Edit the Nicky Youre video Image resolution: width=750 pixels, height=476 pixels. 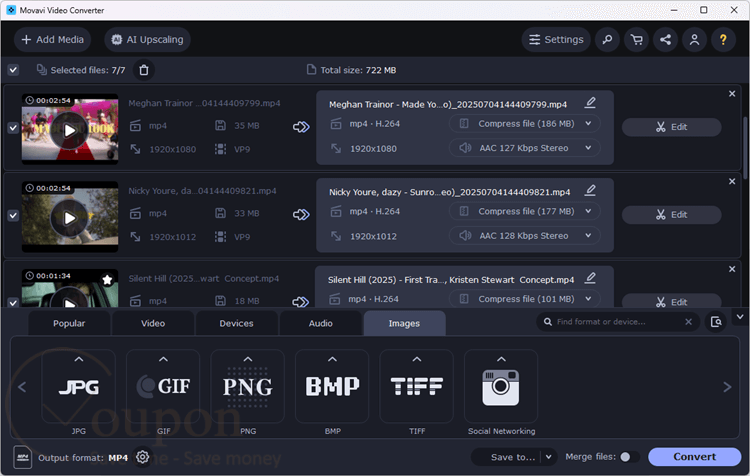(x=672, y=215)
